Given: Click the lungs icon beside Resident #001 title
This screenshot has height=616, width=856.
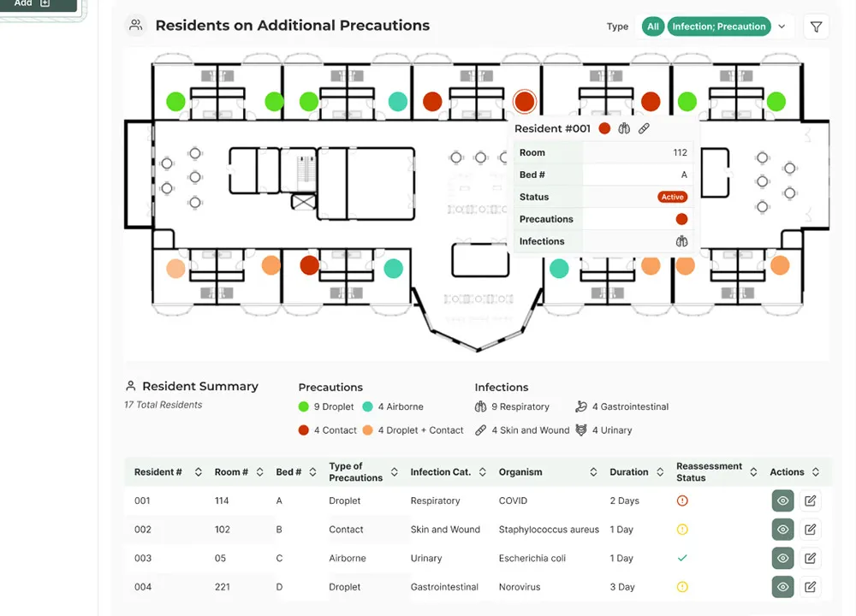Looking at the screenshot, I should click(x=624, y=128).
